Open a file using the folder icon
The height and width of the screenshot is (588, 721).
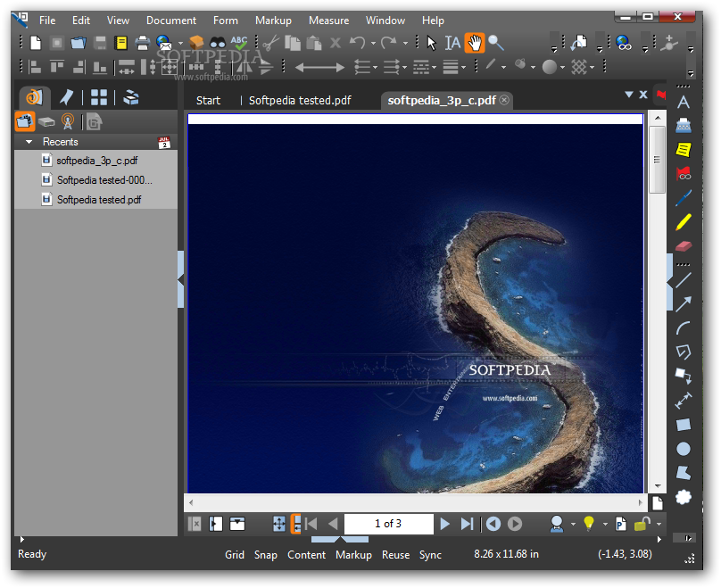point(79,43)
